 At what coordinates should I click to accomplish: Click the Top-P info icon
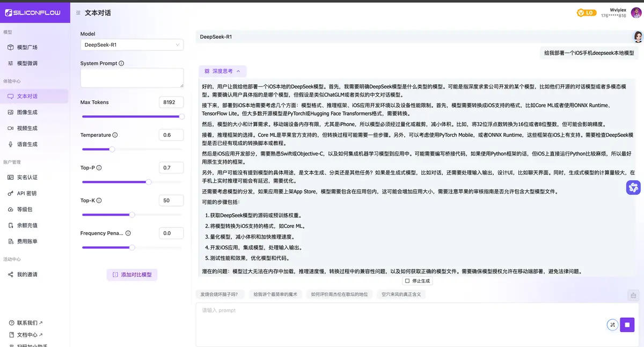pyautogui.click(x=99, y=168)
